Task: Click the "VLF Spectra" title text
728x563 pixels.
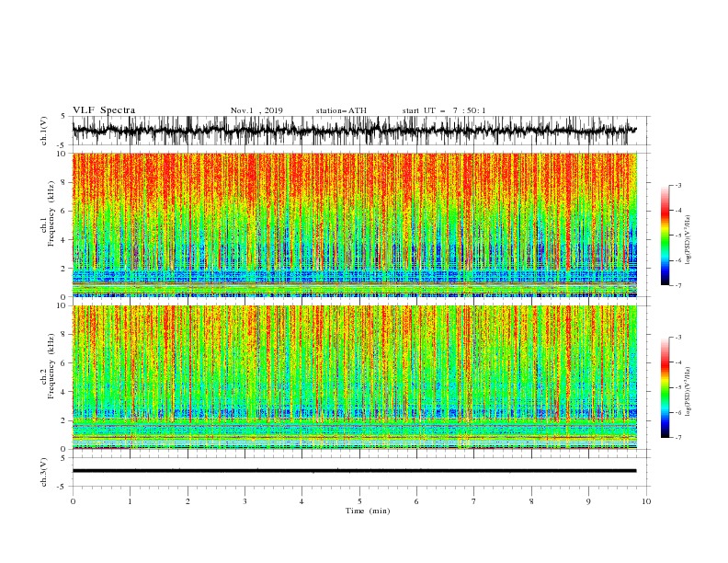Action: point(104,110)
